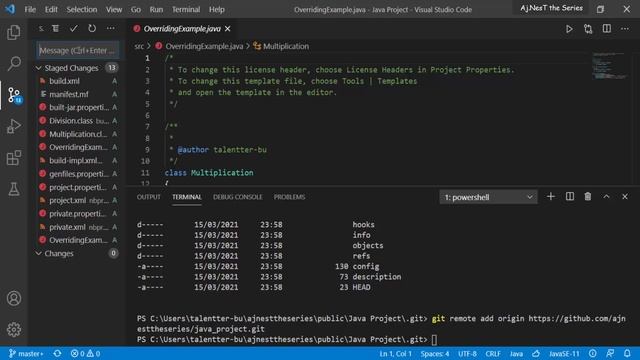The height and width of the screenshot is (360, 640).
Task: Open editor More Actions ellipsis
Action: point(625,29)
